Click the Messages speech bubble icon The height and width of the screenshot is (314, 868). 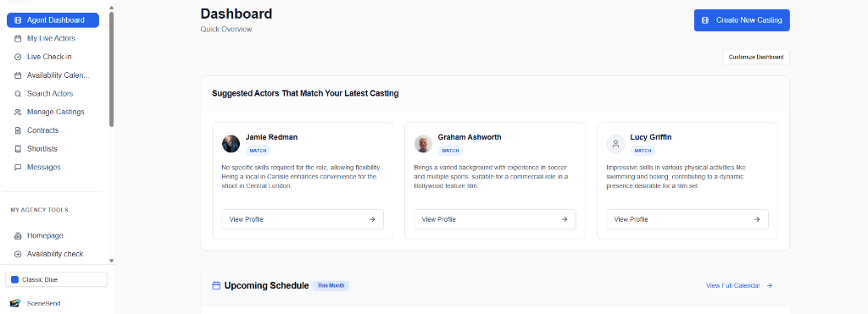click(x=18, y=167)
